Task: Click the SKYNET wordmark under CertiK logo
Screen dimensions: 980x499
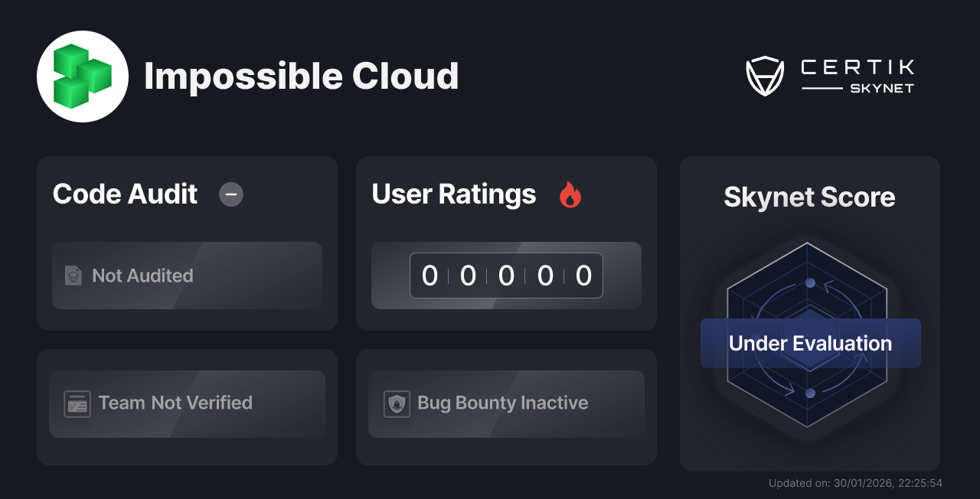Action: tap(880, 87)
